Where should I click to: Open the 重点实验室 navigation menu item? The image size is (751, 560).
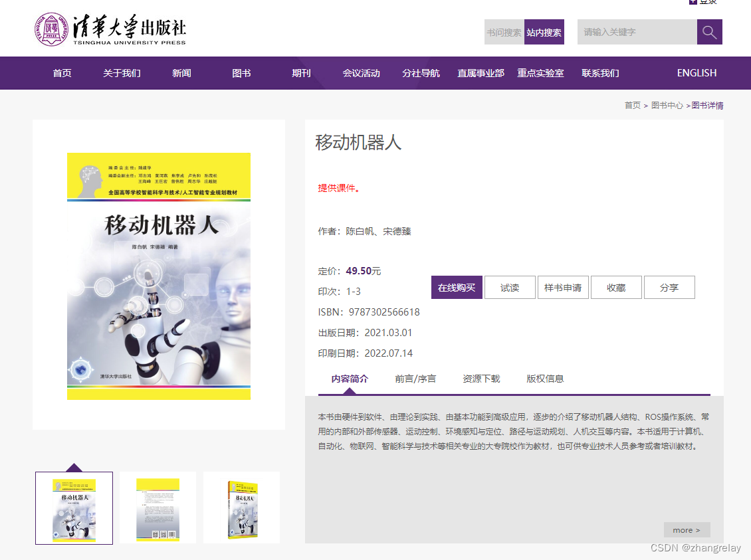pyautogui.click(x=541, y=73)
